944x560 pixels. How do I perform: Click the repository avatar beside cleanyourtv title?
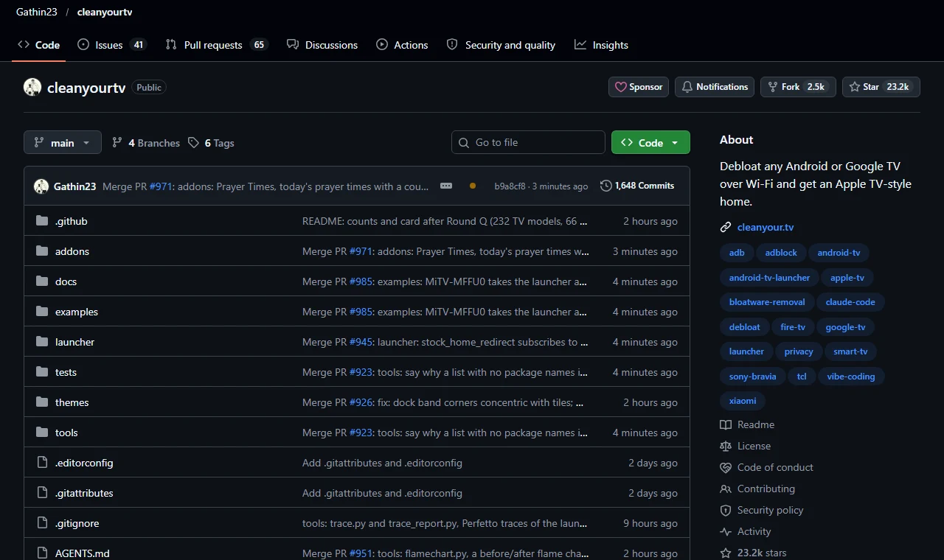32,87
